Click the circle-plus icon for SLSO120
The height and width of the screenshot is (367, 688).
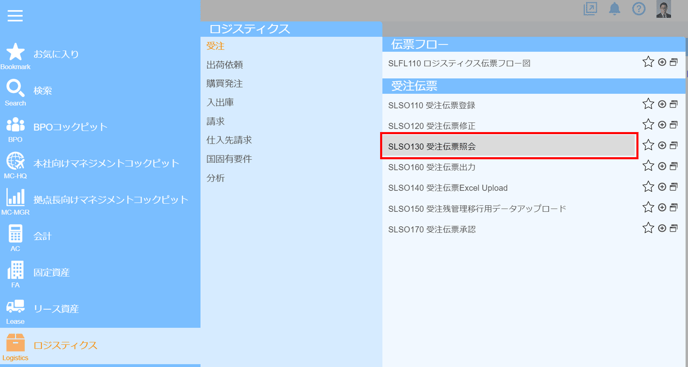coord(662,125)
